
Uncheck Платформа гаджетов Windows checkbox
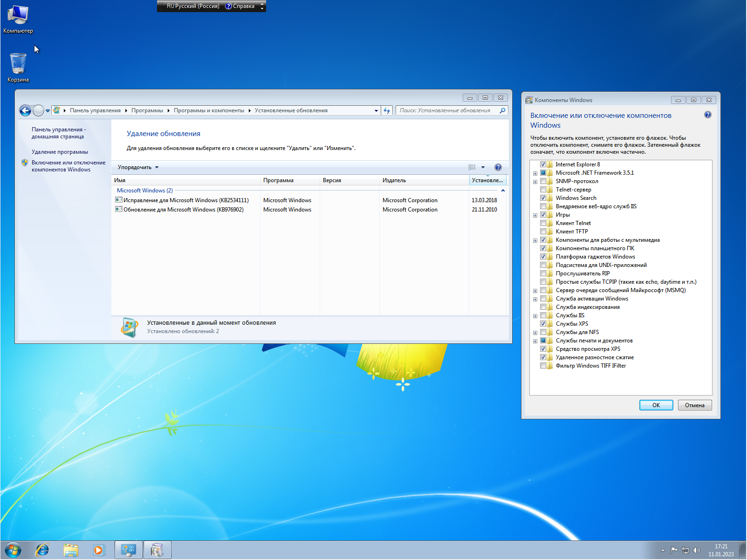click(x=543, y=257)
